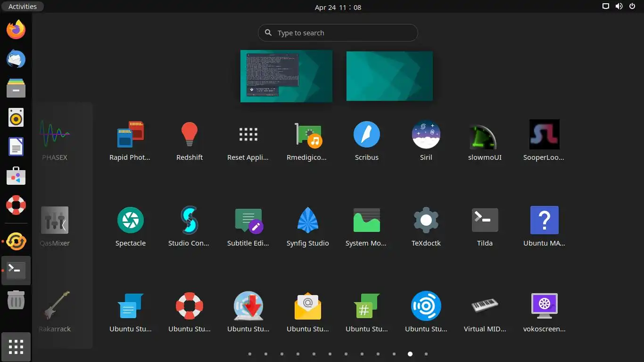644x362 pixels.
Task: Click the screen indicator icon in top bar
Action: coord(606,7)
